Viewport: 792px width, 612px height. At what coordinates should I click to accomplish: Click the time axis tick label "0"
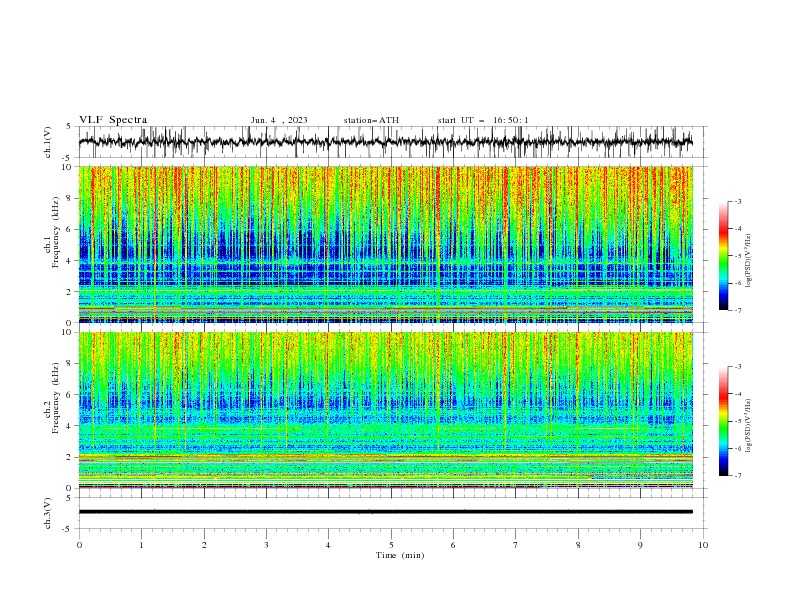coord(79,545)
